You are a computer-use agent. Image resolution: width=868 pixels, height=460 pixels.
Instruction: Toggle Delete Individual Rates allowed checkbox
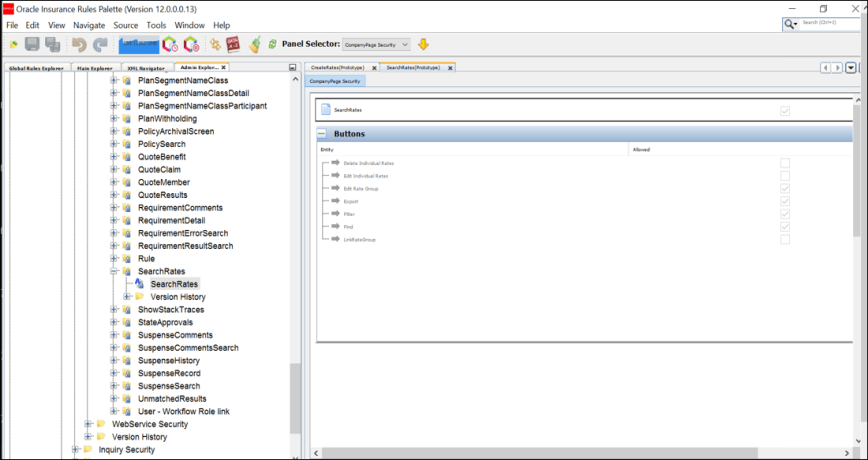click(785, 163)
